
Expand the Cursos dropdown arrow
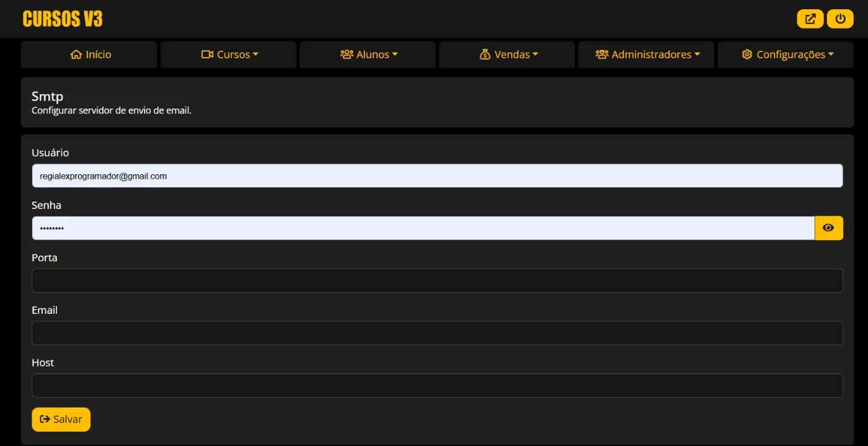click(255, 55)
